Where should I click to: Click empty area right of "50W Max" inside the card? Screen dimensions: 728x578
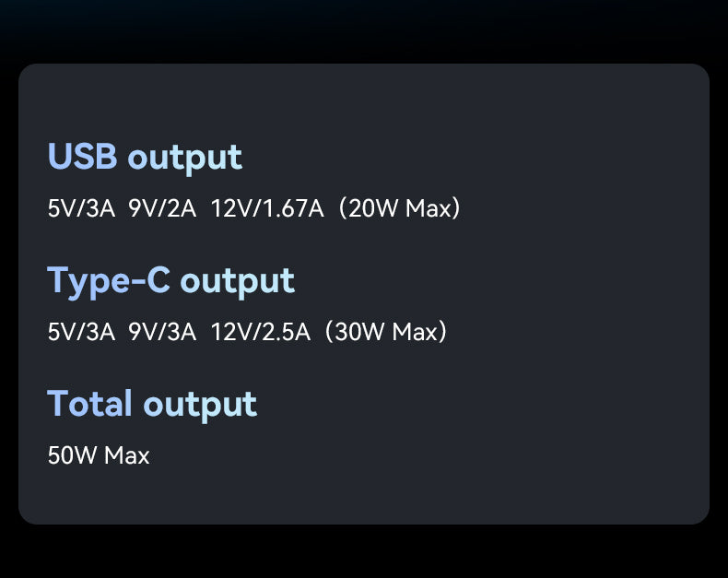pyautogui.click(x=415, y=455)
